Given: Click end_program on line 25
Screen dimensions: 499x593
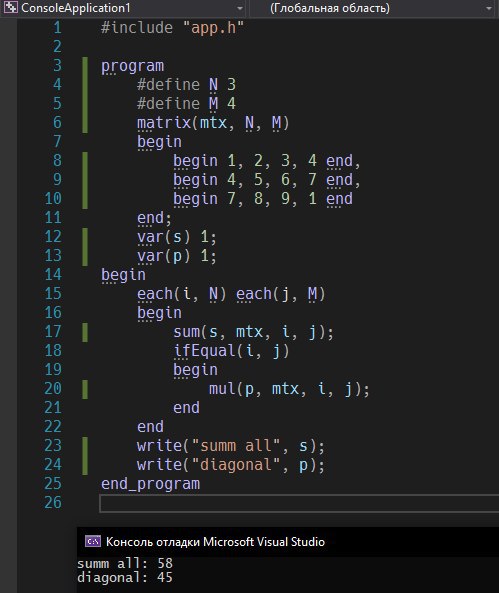Looking at the screenshot, I should [150, 484].
